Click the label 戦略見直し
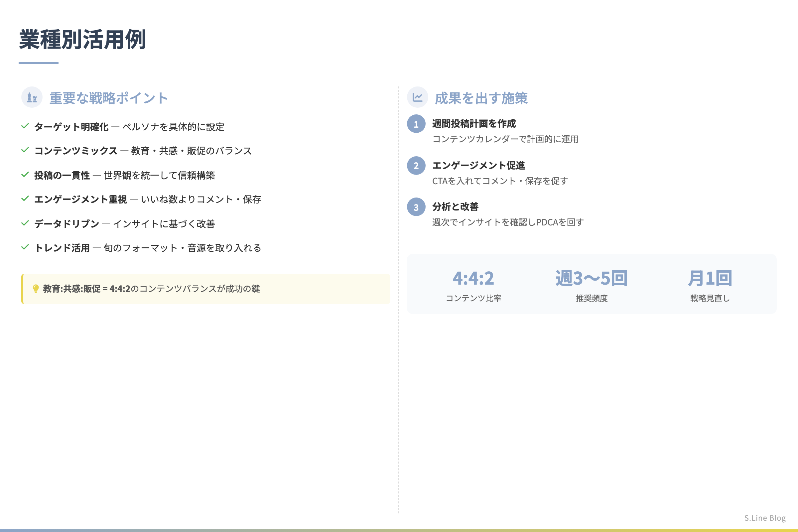The width and height of the screenshot is (798, 532). [710, 298]
